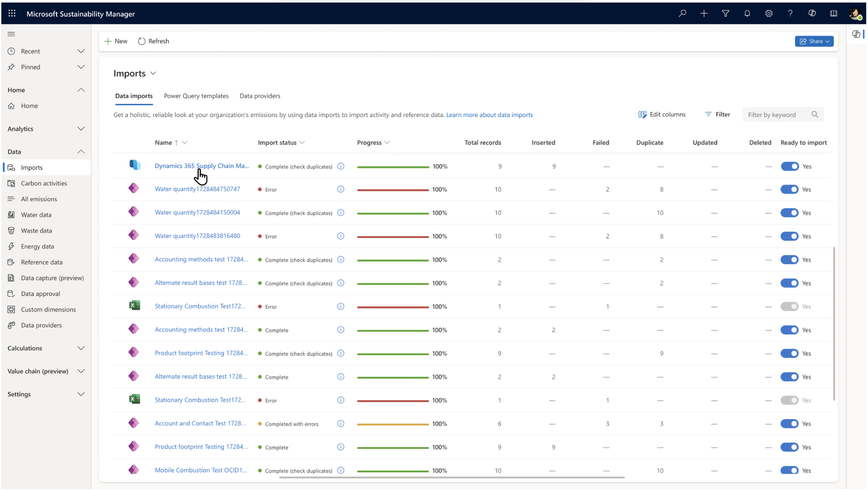Disable Ready to import for Water quantity1728484150004
Screen dimensions: 868x492
pos(789,213)
